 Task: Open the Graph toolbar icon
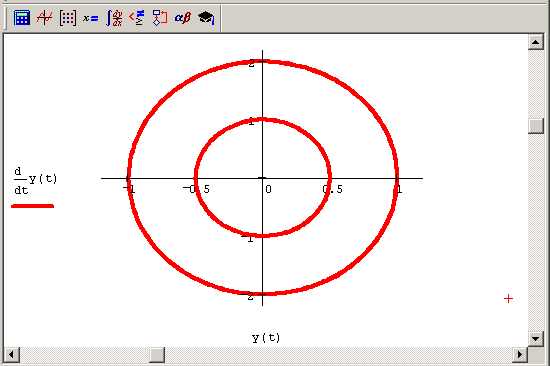tap(45, 17)
